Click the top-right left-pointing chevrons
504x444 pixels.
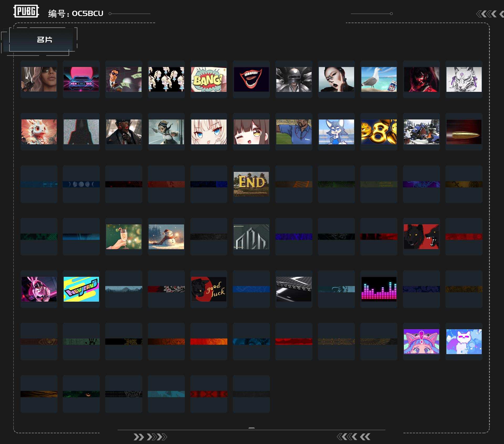pyautogui.click(x=490, y=14)
